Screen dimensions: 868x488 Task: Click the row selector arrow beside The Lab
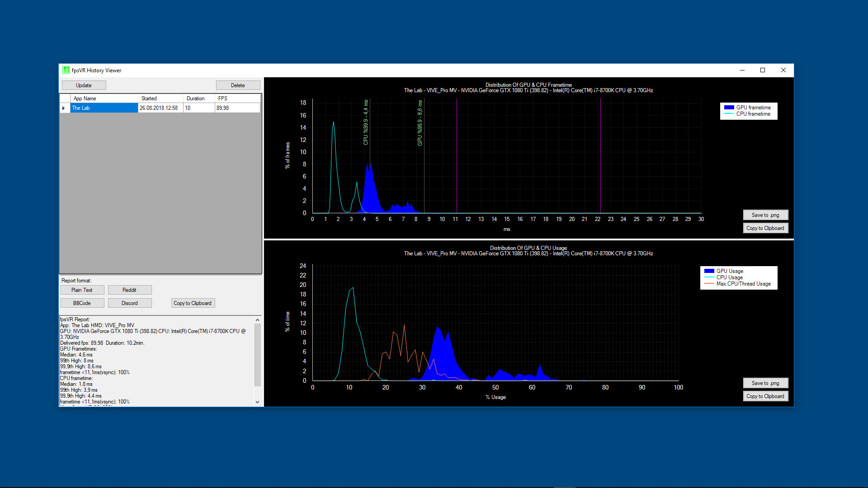64,108
